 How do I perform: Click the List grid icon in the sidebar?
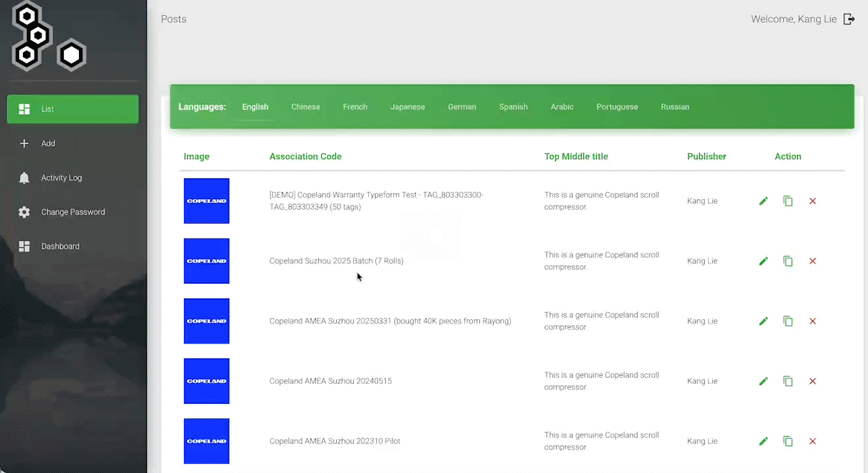click(x=24, y=109)
